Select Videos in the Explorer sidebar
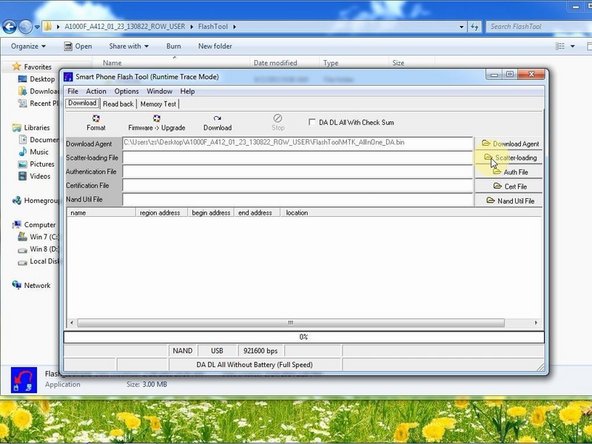This screenshot has height=444, width=592. click(x=40, y=176)
